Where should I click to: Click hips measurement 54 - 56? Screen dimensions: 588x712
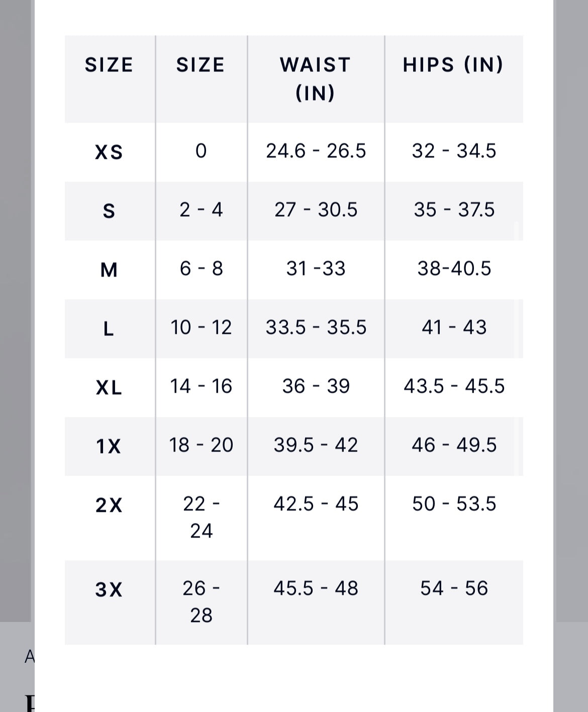click(x=454, y=588)
